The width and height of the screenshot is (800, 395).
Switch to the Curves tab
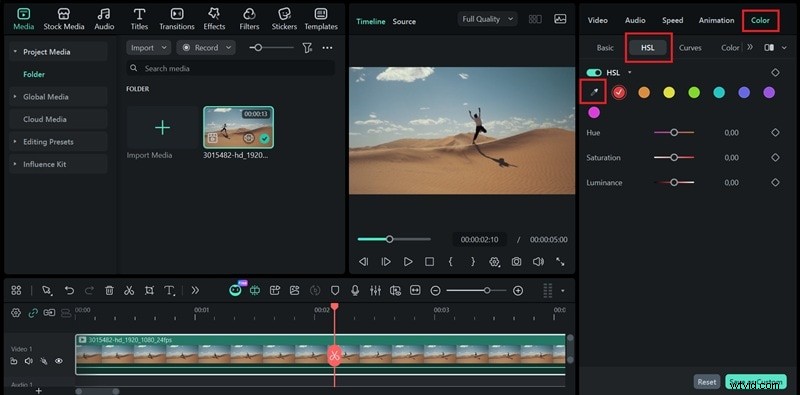tap(690, 47)
